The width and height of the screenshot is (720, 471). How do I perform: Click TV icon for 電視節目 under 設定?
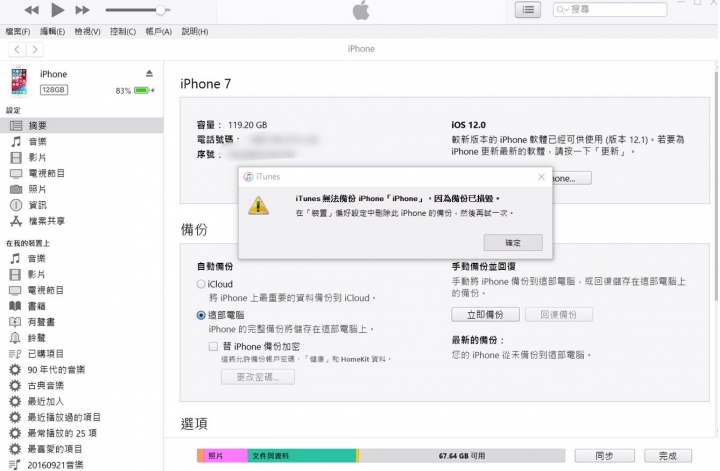pos(16,174)
